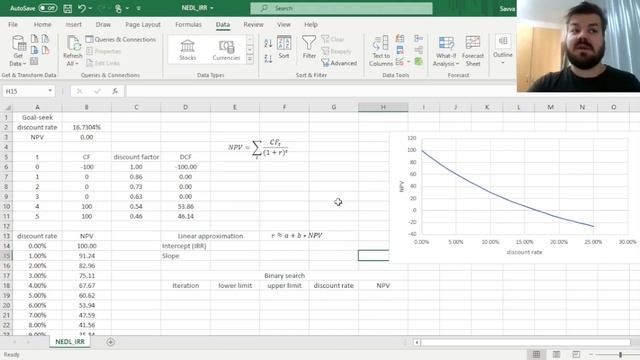Screen dimensions: 640x360
Task: Select the Currencies data type
Action: 226,50
